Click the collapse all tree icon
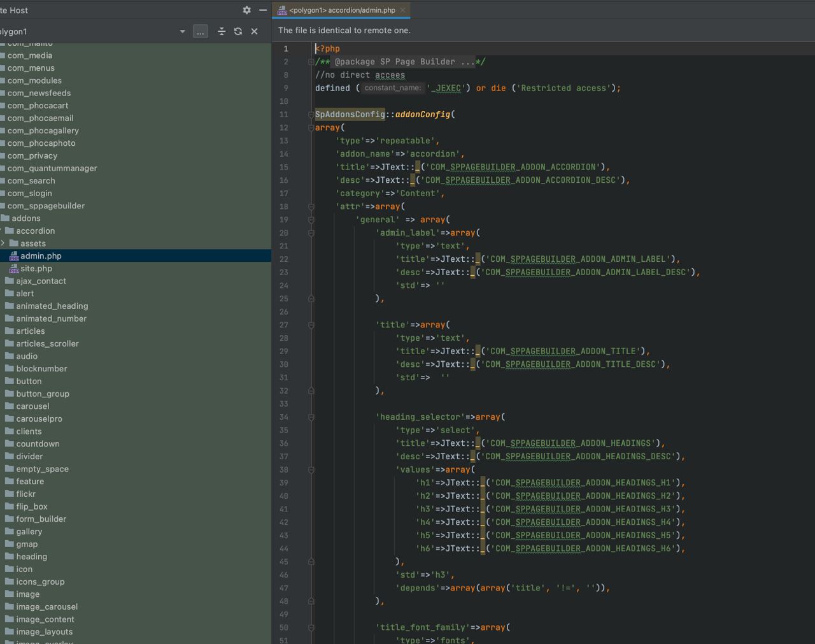Viewport: 815px width, 644px height. pos(222,31)
